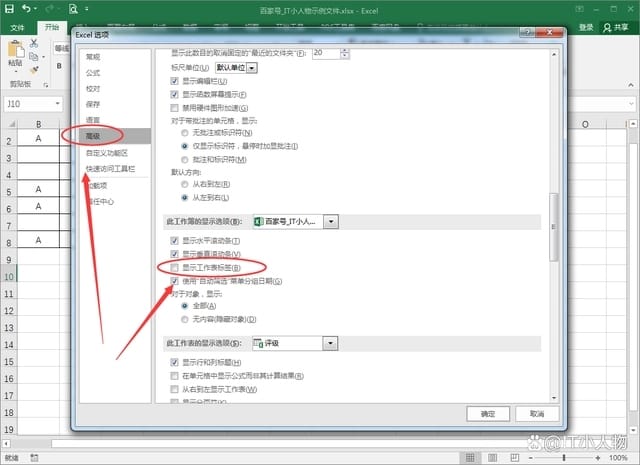The height and width of the screenshot is (465, 640).
Task: Click 登录 (Sign in) in the title bar
Action: 586,27
